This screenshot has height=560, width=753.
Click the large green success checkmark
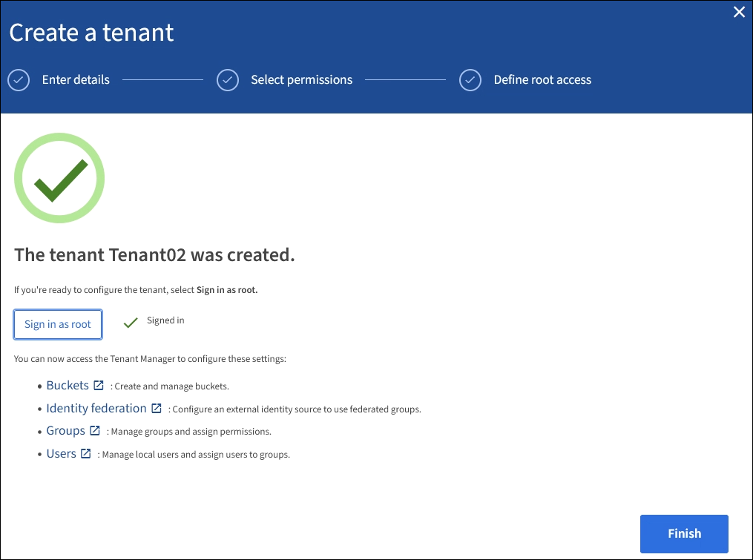point(59,178)
